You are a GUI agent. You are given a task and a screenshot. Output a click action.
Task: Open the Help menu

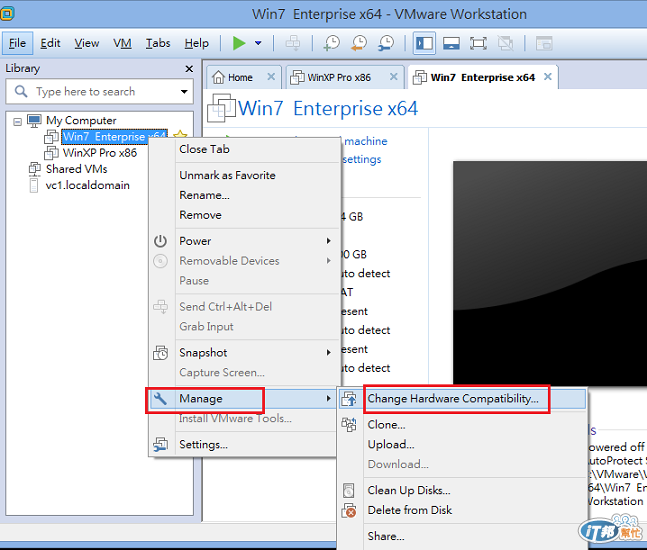tap(196, 43)
